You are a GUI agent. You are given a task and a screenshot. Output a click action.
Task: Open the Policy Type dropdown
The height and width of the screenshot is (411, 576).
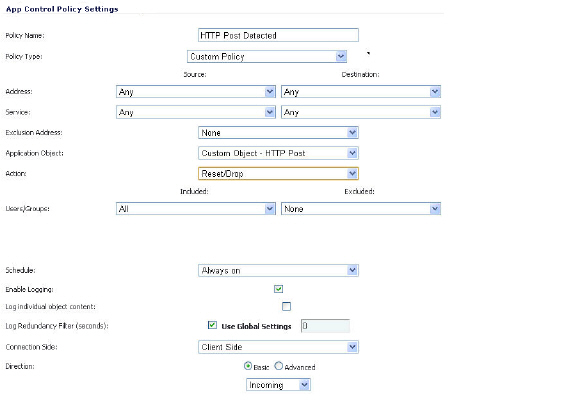267,57
